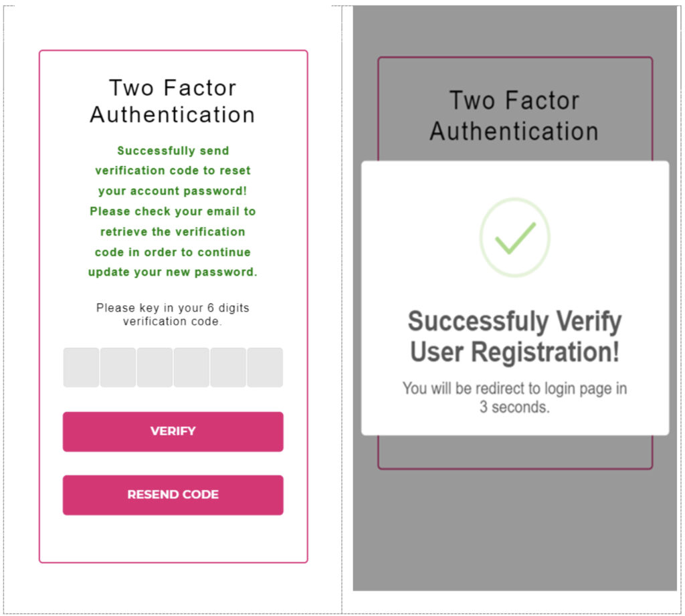Click the green checkmark success icon
This screenshot has height=616, width=685.
[514, 237]
